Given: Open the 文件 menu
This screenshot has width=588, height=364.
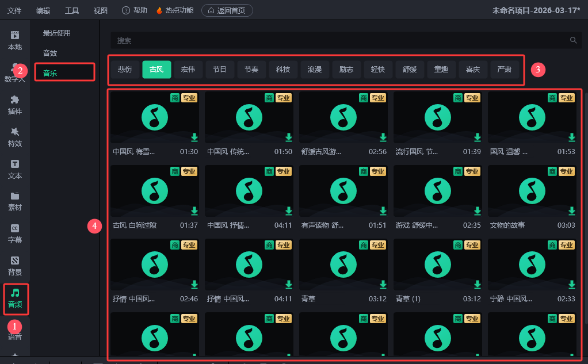Looking at the screenshot, I should [x=14, y=10].
